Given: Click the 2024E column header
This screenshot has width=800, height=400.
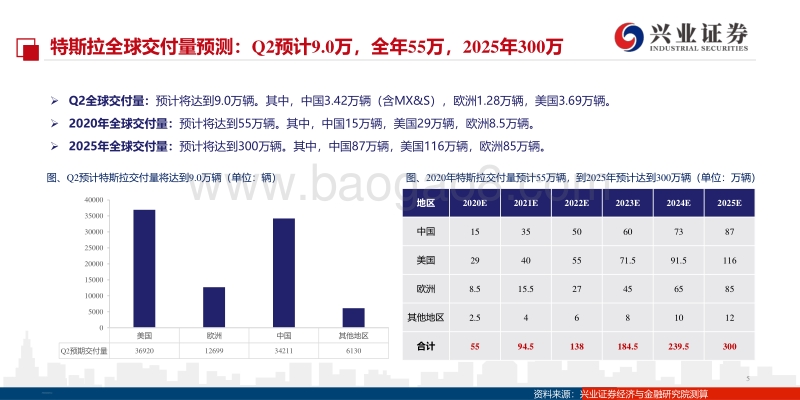Looking at the screenshot, I should tap(679, 203).
